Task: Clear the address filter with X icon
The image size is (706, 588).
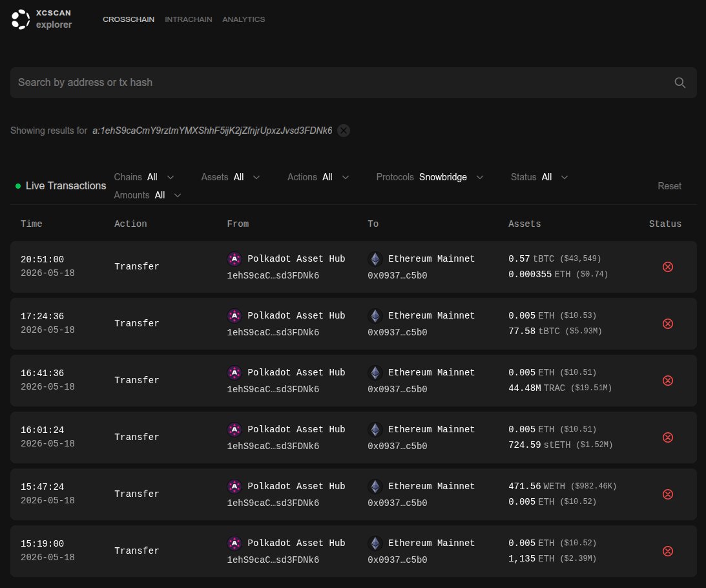Action: [344, 131]
